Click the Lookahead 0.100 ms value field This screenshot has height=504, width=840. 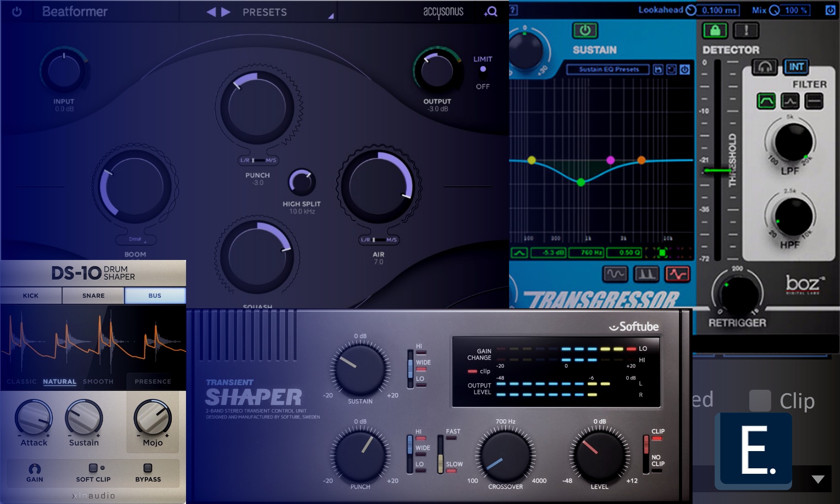click(718, 10)
